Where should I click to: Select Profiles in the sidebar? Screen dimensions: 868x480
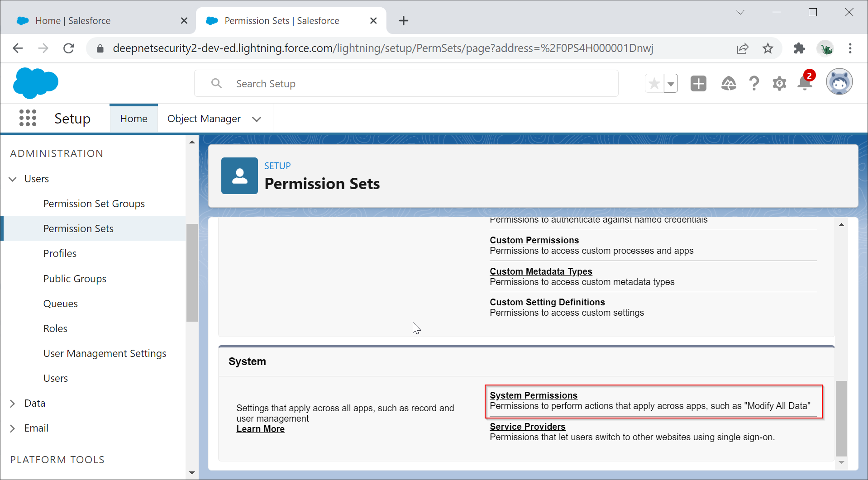[60, 253]
